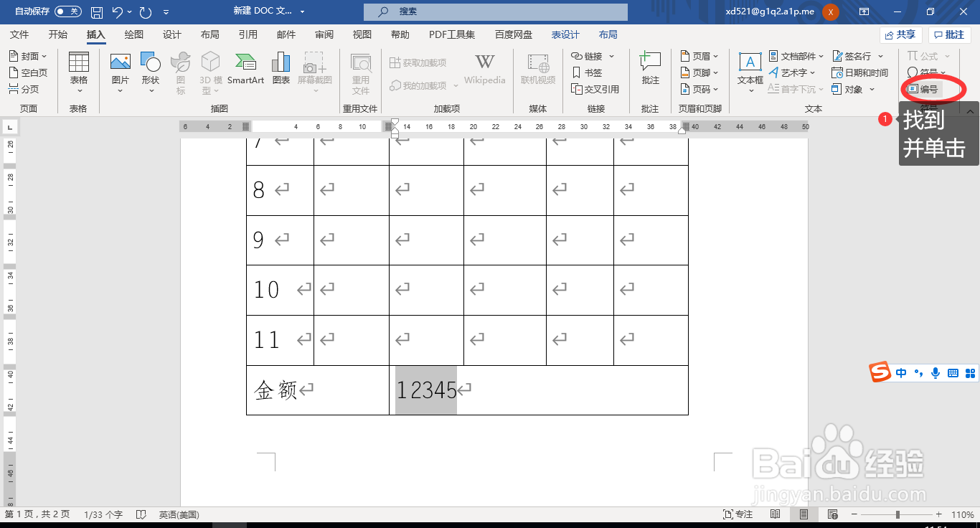Insert a 分页 page break

pos(24,89)
